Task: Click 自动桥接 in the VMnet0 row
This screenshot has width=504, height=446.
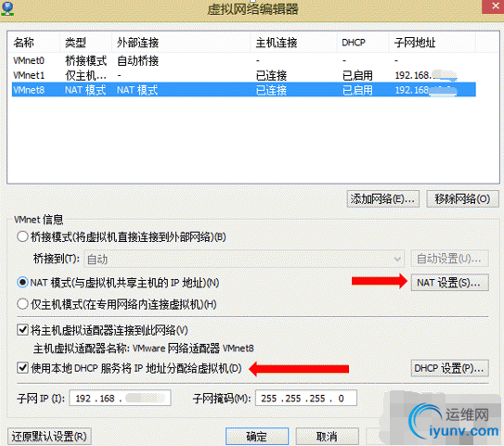Action: point(138,60)
